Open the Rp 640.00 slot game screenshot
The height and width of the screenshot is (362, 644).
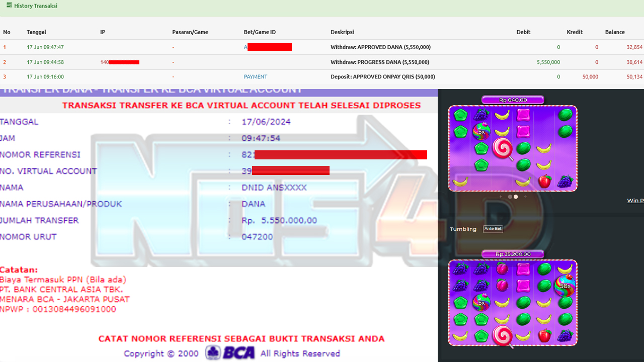(x=513, y=148)
